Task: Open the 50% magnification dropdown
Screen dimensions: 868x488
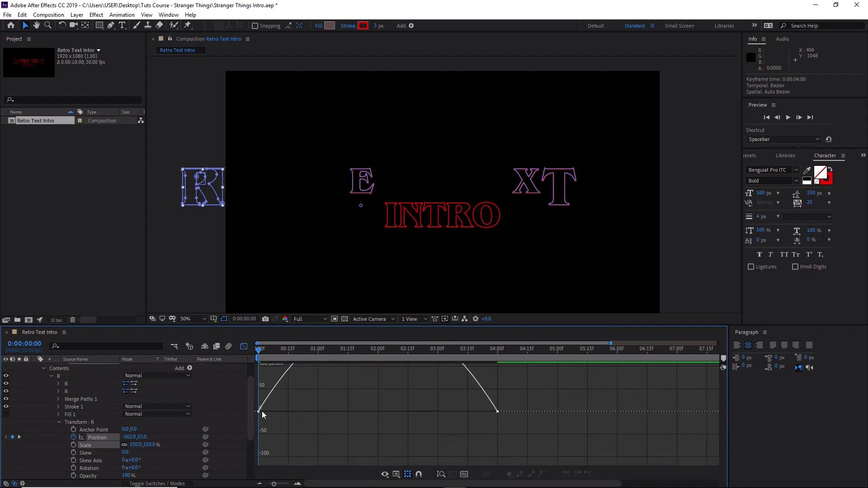Action: (193, 319)
